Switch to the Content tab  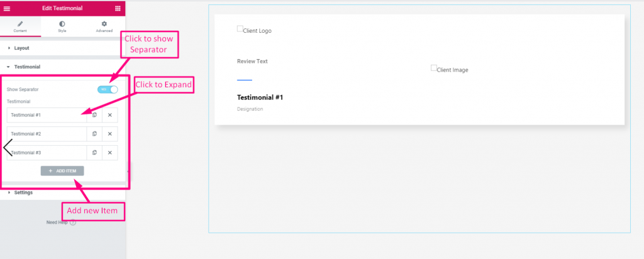point(21,27)
